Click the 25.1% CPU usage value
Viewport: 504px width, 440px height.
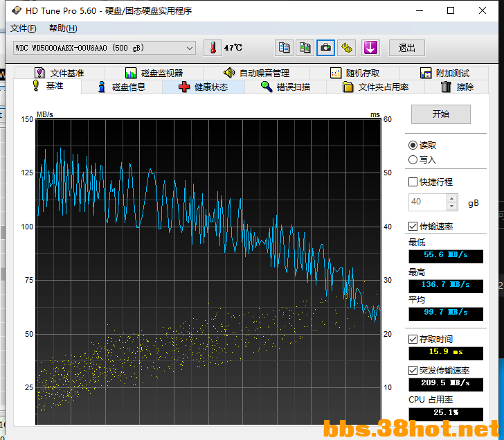click(x=446, y=414)
